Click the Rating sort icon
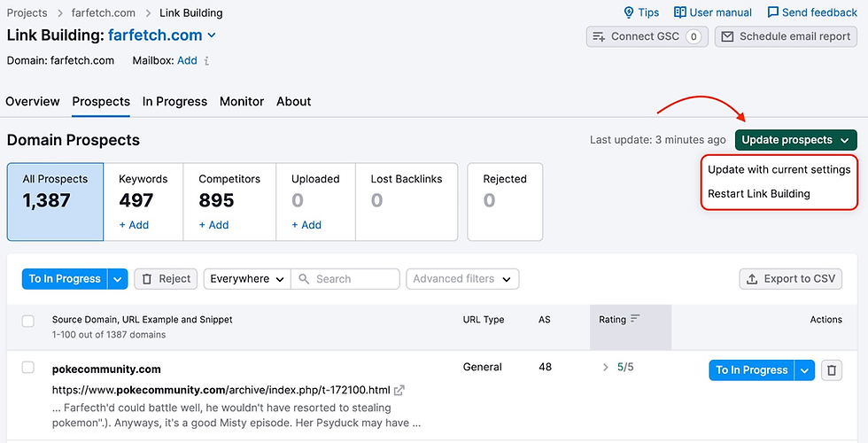Image resolution: width=868 pixels, height=443 pixels. click(635, 319)
